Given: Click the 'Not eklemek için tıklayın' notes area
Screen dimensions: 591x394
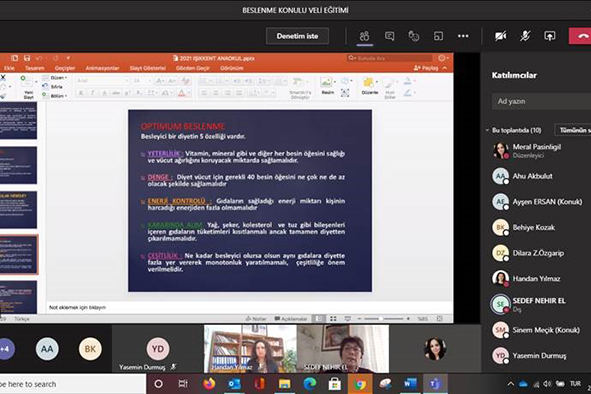Looking at the screenshot, I should [x=249, y=307].
